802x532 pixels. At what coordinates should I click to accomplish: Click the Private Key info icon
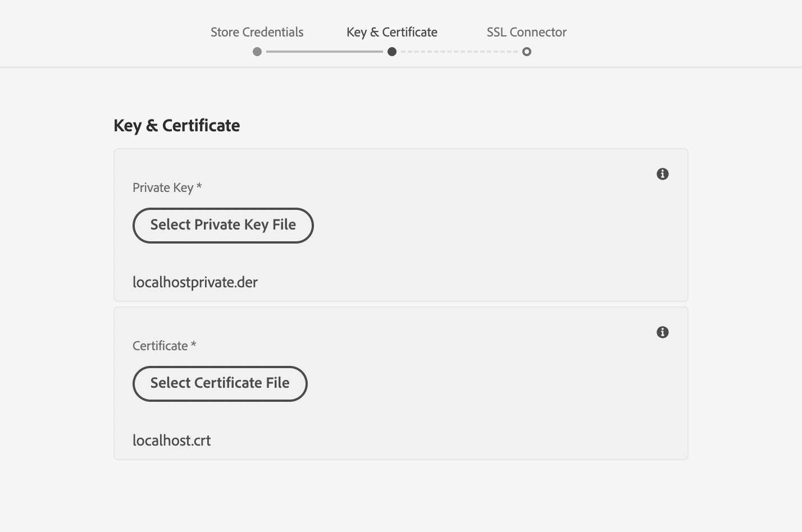point(663,174)
